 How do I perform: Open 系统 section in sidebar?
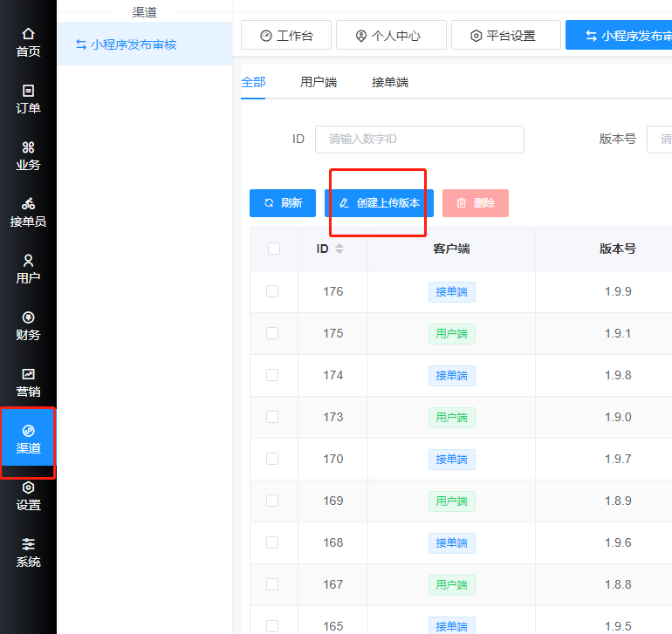pyautogui.click(x=28, y=553)
